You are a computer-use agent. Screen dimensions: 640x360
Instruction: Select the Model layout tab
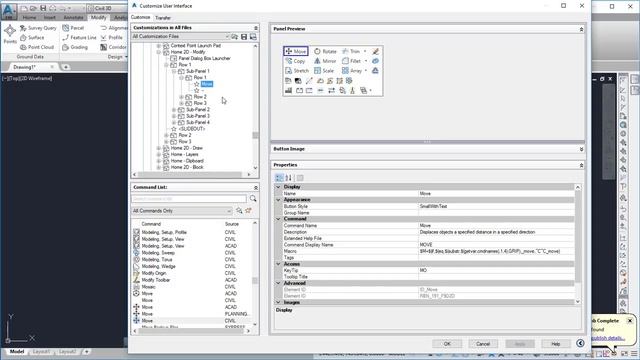pos(17,351)
